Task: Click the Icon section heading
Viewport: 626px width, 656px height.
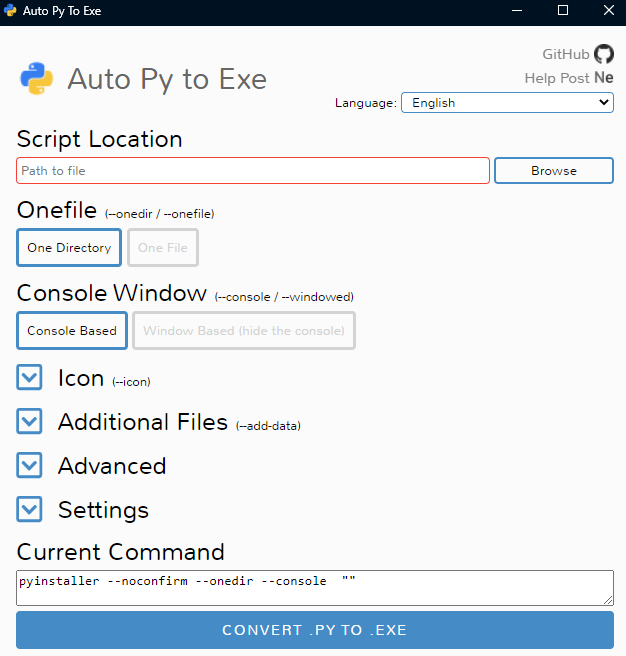Action: point(81,378)
